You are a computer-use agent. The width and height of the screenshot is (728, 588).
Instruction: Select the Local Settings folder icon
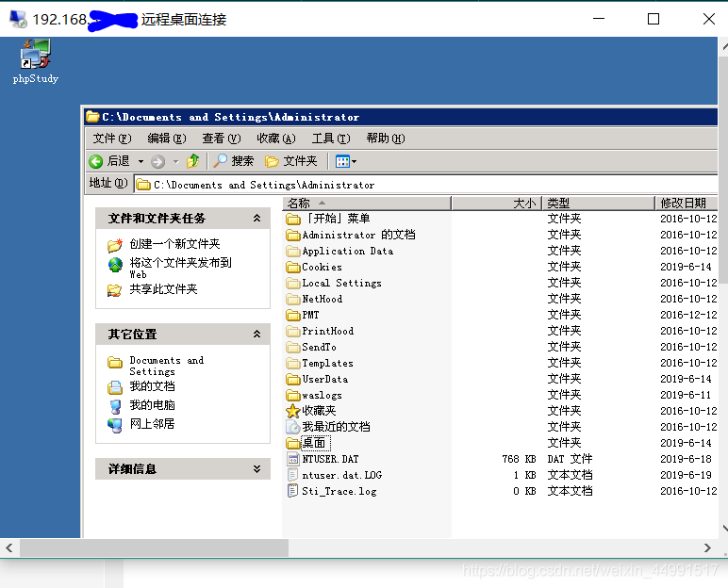(x=293, y=283)
